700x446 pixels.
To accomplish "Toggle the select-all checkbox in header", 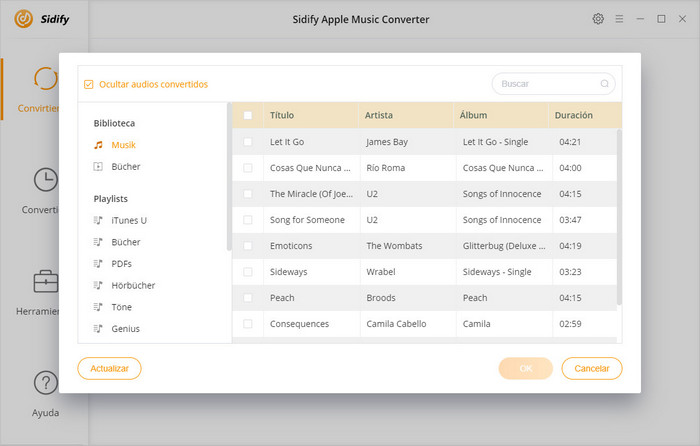I will 248,115.
